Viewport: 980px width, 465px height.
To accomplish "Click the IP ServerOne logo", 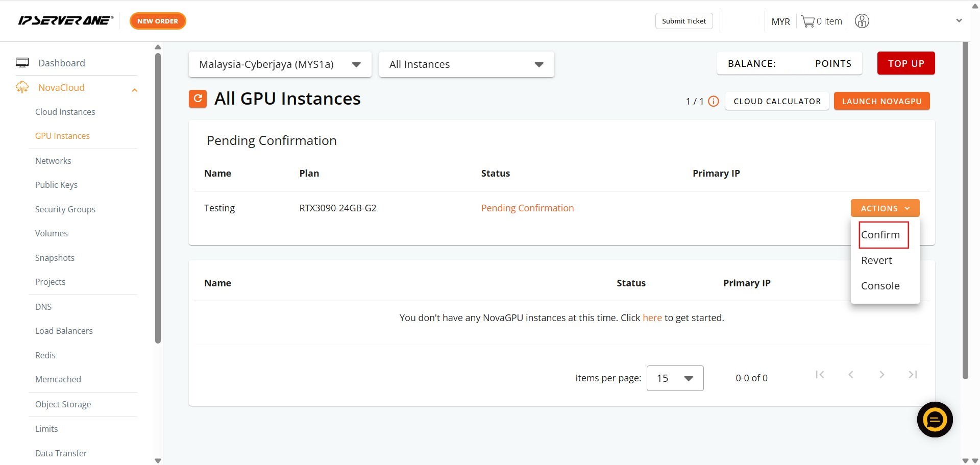I will click(65, 21).
